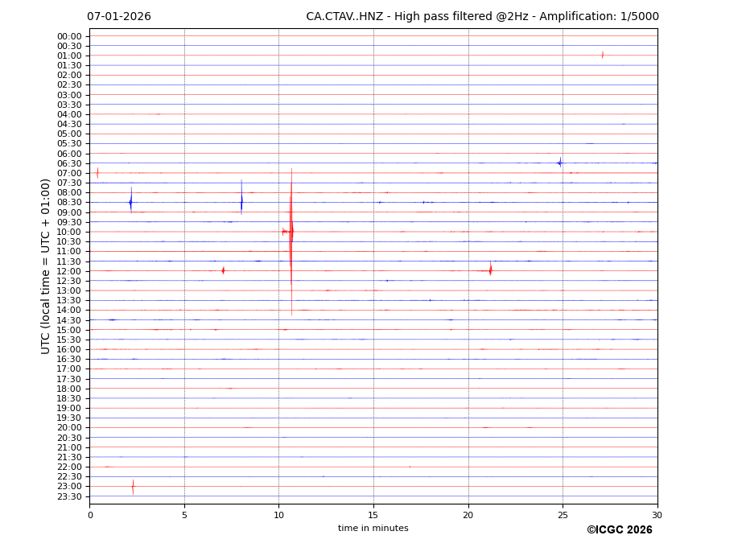
Task: Click the 23:30 hour label
Action: click(69, 496)
